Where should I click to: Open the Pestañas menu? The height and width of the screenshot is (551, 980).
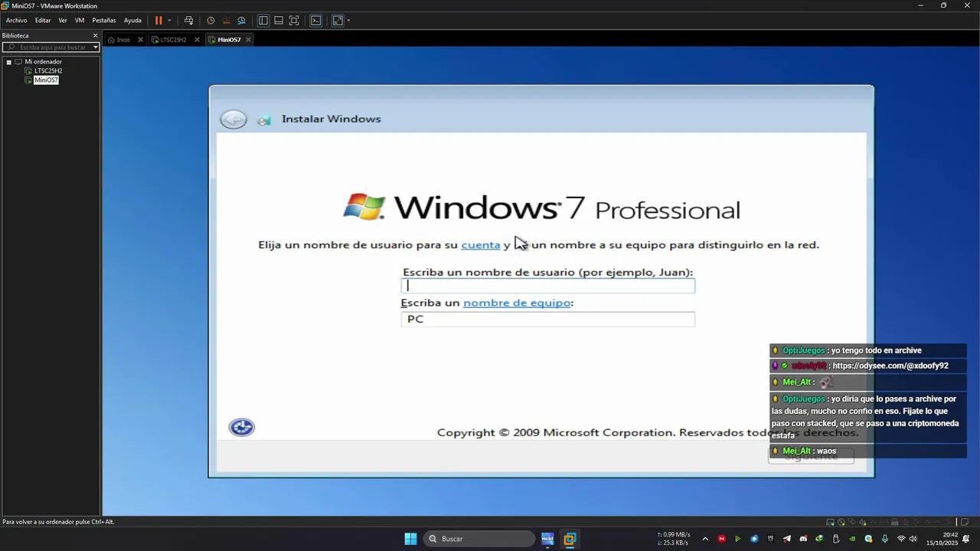point(104,21)
